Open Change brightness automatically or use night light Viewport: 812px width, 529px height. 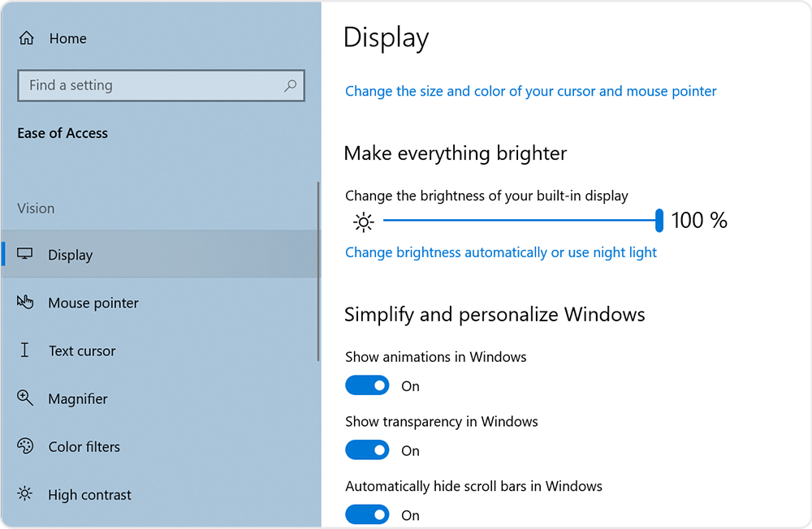coord(501,252)
